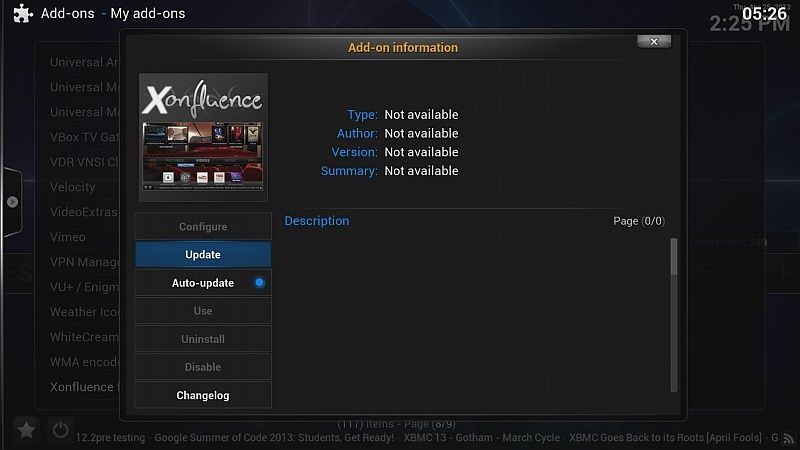Click the Type: Not available value
800x450 pixels.
(421, 114)
